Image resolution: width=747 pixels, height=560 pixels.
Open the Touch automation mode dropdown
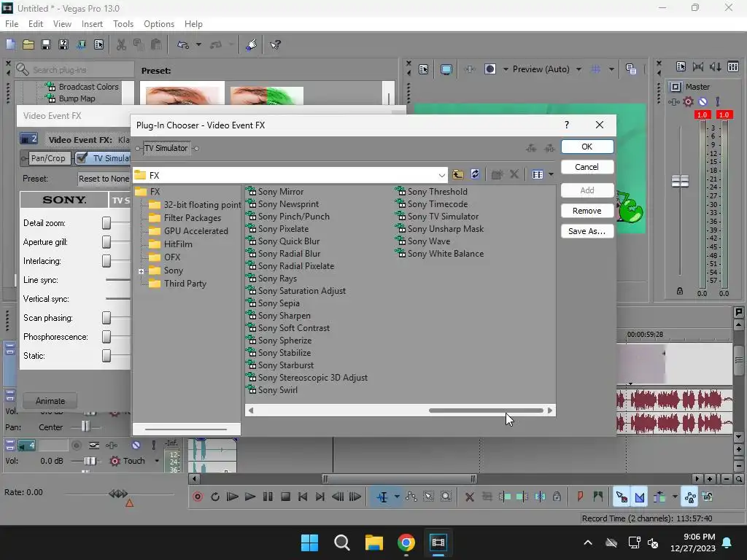tap(157, 461)
